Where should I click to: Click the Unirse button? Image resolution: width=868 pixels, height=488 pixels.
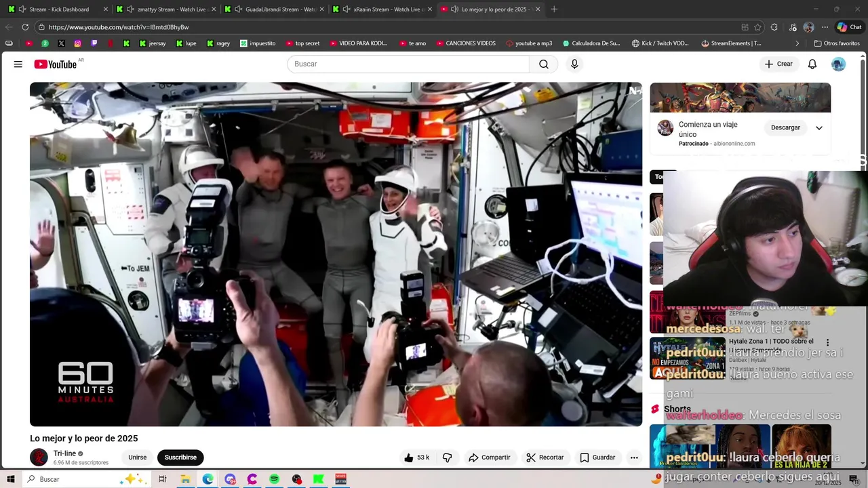tap(138, 457)
